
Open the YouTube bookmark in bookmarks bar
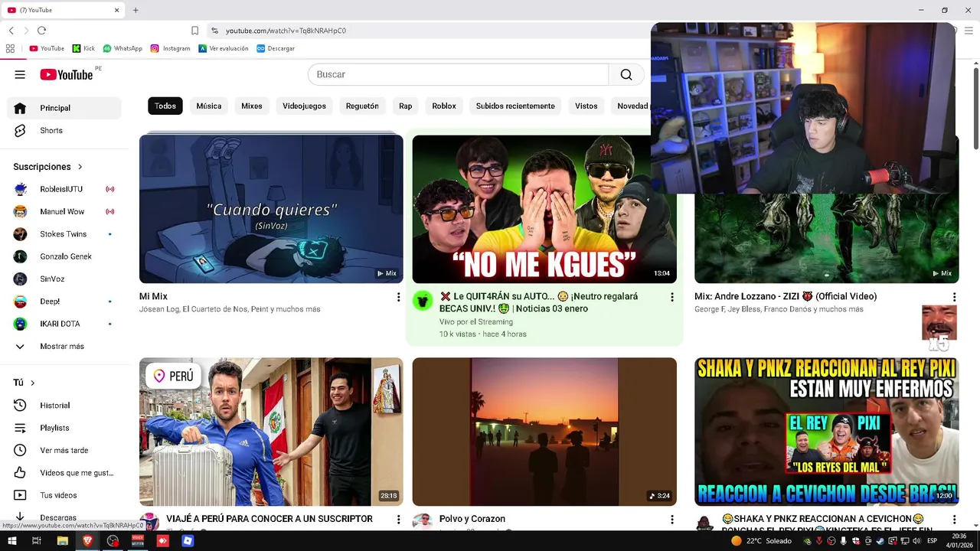[x=47, y=48]
